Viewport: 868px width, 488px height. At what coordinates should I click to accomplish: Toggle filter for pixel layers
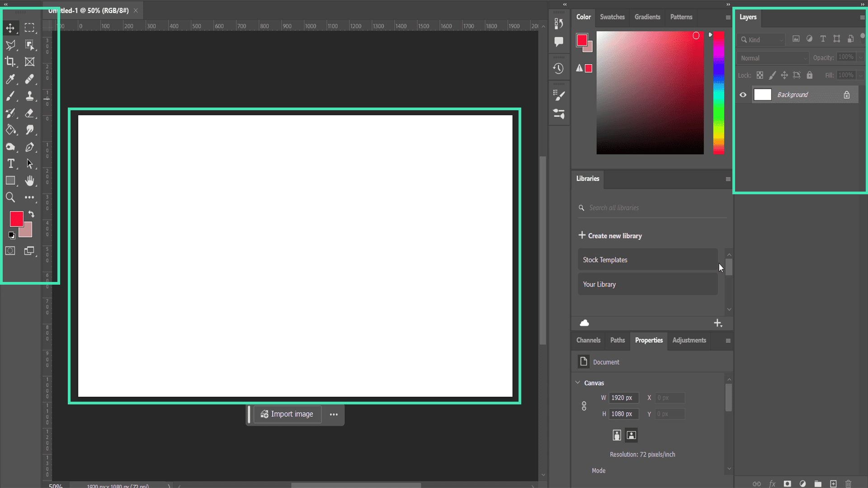[x=796, y=39]
